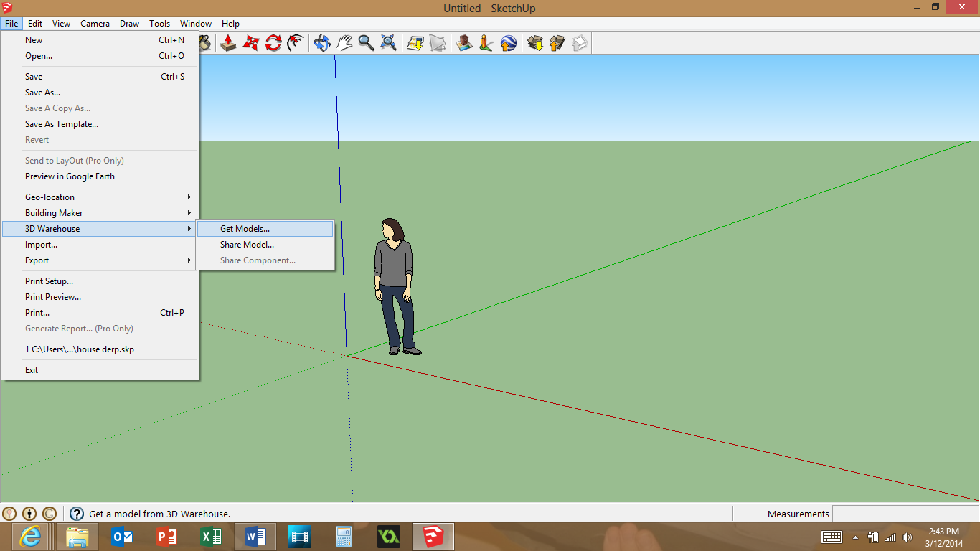
Task: Click the 3D Warehouse submenu entry
Action: point(100,229)
